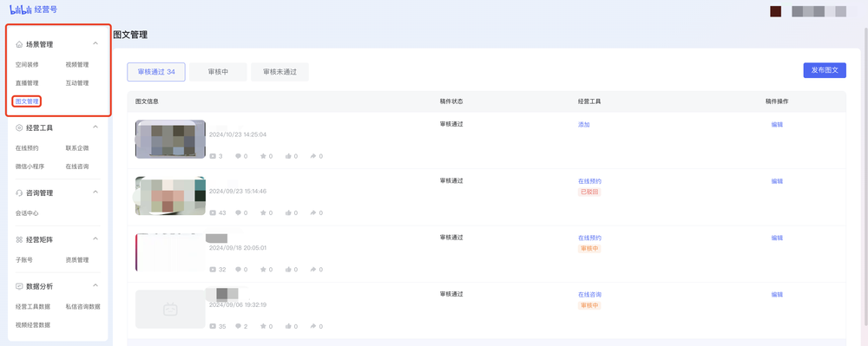
Task: Click share icon in the 2024/10/23 row
Action: 313,156
